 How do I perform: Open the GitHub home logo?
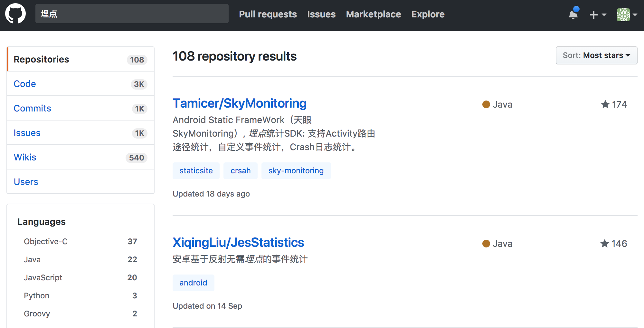pos(15,14)
